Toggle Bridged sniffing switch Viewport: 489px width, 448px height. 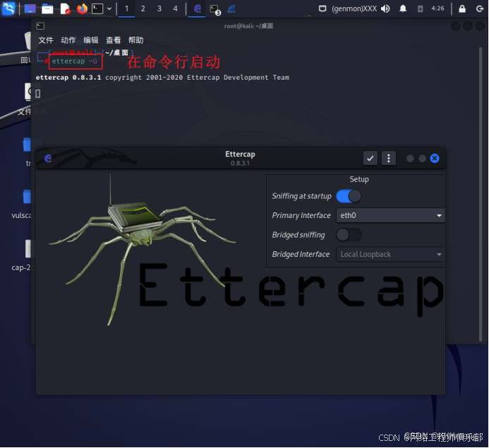coord(349,235)
